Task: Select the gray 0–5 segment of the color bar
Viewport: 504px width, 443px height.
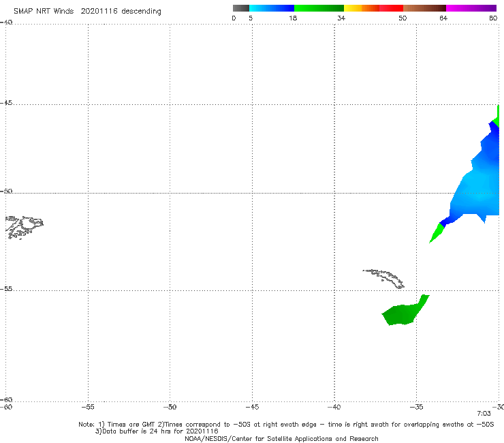Action: (241, 8)
